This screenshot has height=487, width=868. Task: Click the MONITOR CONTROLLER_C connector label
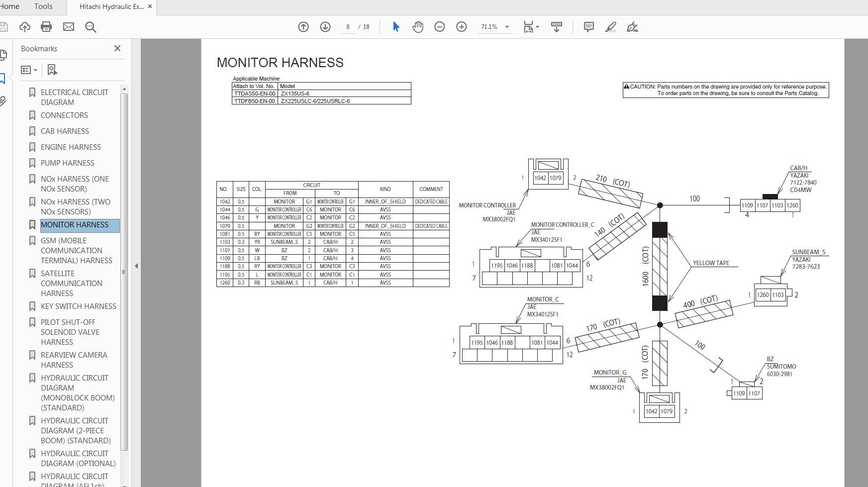pos(563,225)
